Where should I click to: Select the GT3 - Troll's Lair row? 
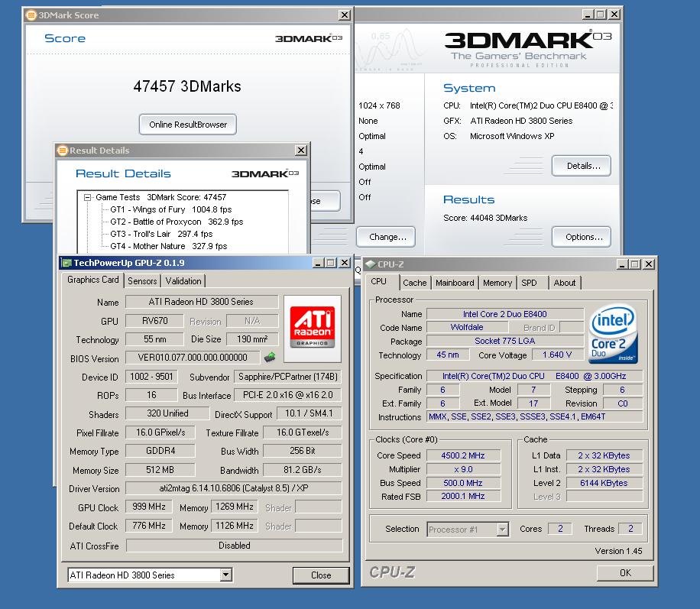[161, 234]
